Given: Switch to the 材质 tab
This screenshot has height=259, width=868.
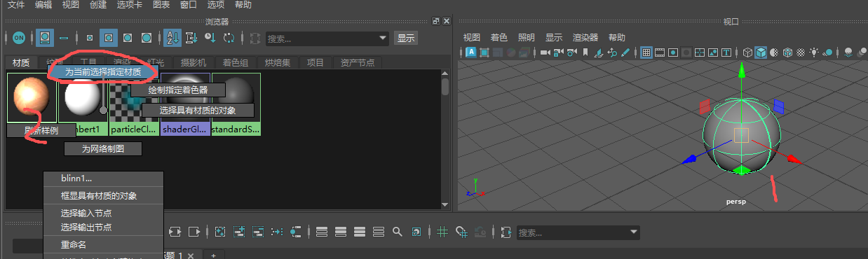Looking at the screenshot, I should [x=21, y=62].
